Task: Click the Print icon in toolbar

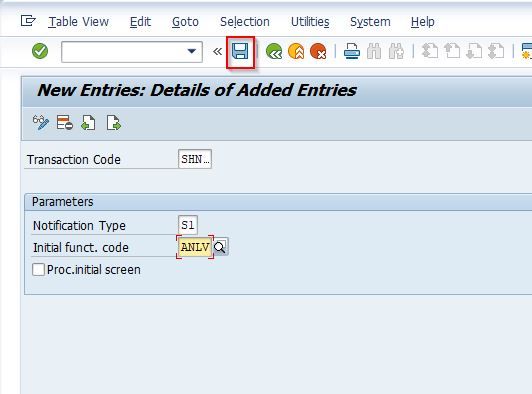Action: pos(352,52)
